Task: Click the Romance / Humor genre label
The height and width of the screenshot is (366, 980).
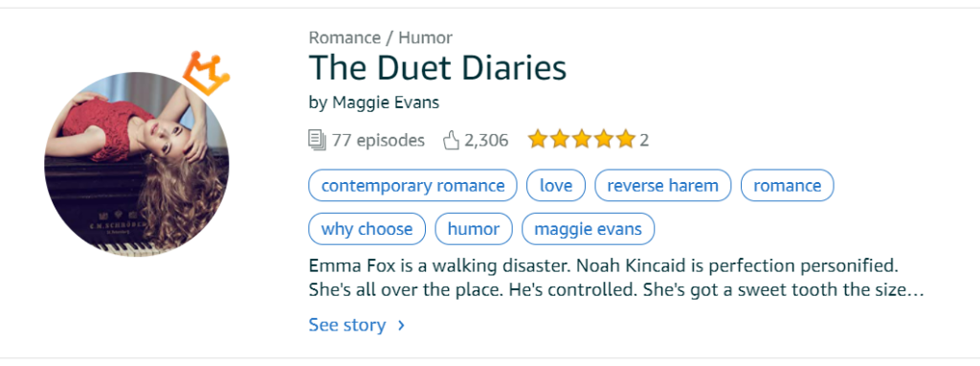Action: coord(381,37)
